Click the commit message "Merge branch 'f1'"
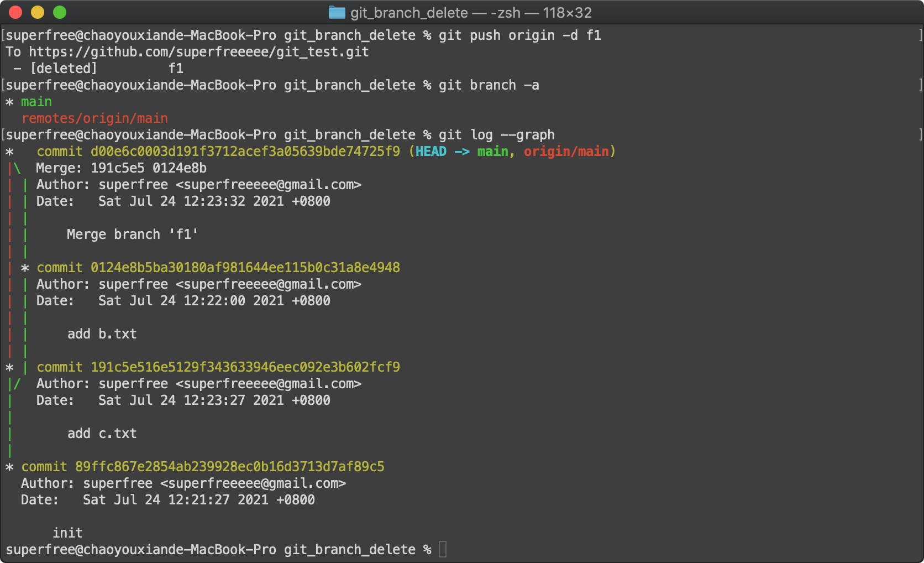The image size is (924, 563). click(133, 234)
